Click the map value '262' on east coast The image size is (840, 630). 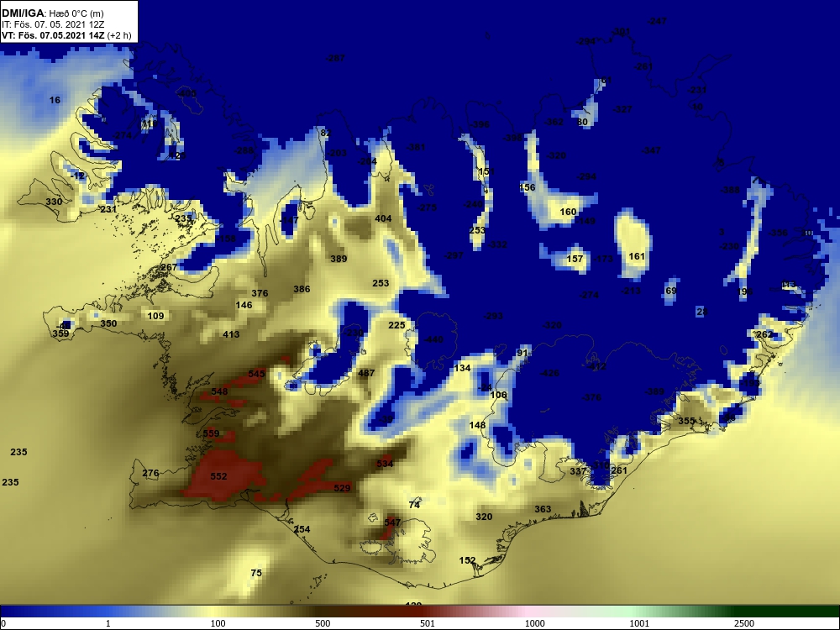(764, 334)
